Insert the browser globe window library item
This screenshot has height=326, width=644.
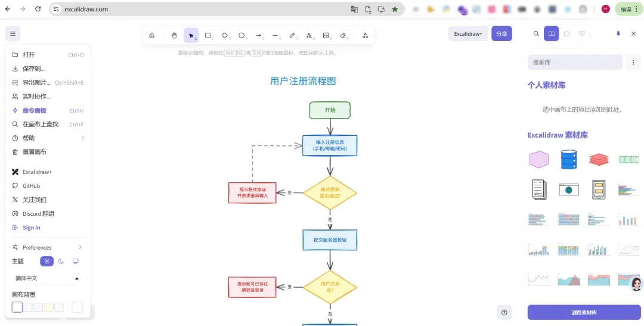569,190
